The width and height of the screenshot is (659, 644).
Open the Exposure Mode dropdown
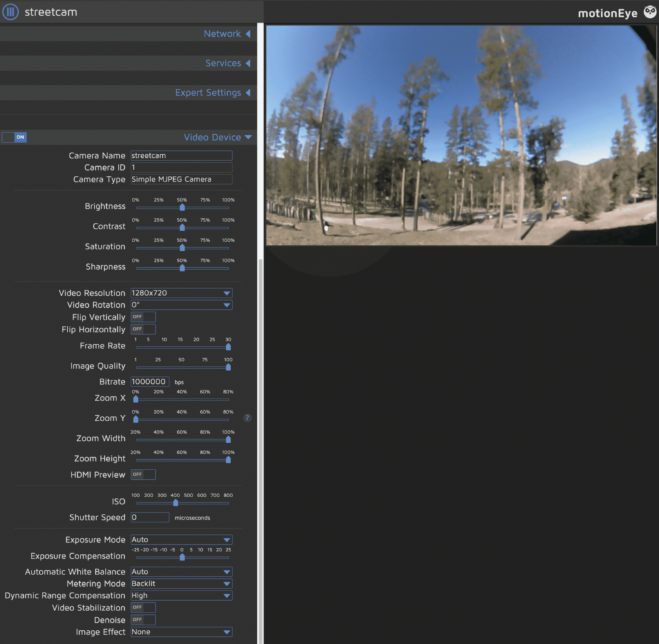coord(181,540)
